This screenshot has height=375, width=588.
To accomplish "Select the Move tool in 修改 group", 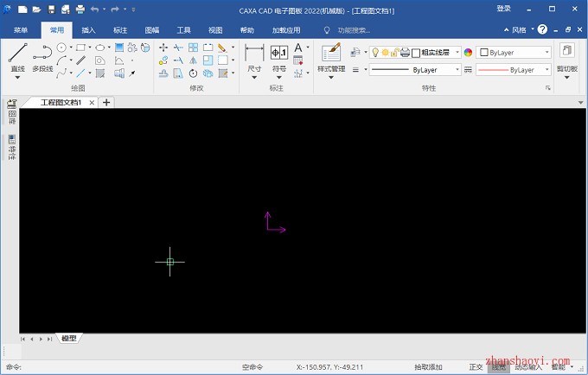I will pos(163,48).
